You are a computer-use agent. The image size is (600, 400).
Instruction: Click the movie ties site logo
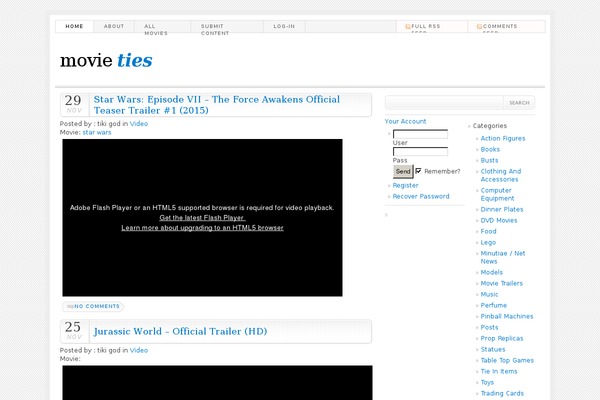click(106, 60)
